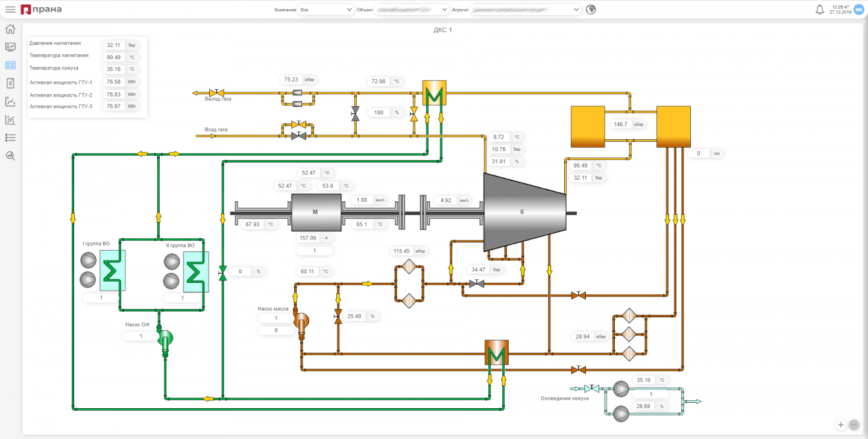Image resolution: width=868 pixels, height=439 pixels.
Task: Open notifications bell icon
Action: (820, 9)
